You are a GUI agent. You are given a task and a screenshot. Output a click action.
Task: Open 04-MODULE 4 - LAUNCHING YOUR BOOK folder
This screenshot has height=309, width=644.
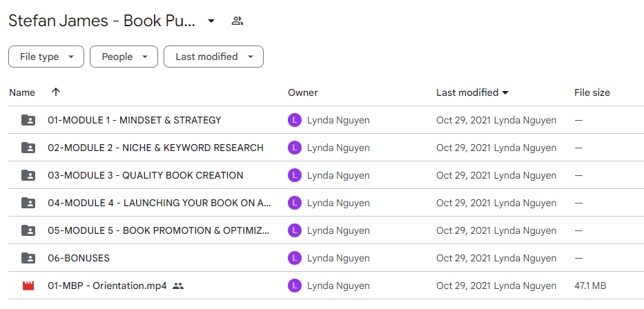tap(159, 203)
